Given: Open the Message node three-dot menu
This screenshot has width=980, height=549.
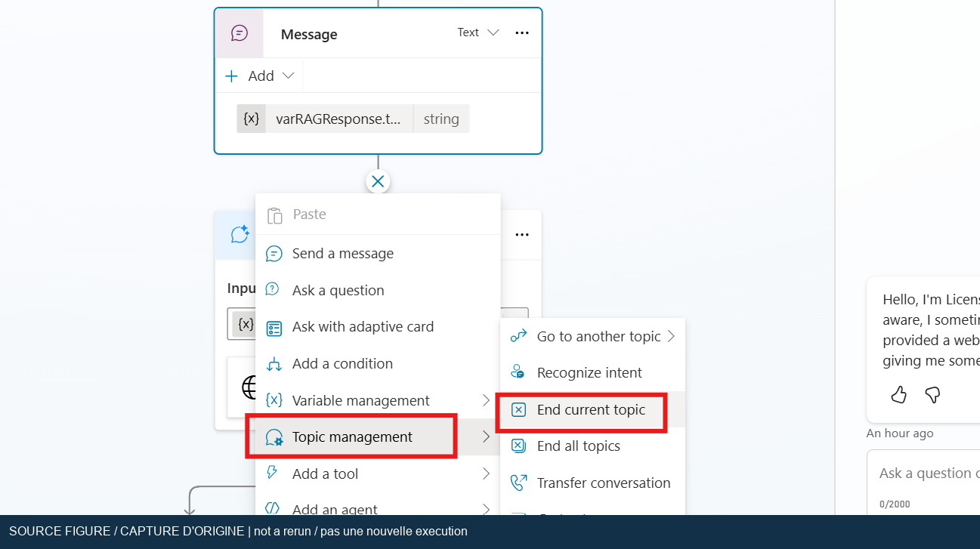Looking at the screenshot, I should 522,33.
